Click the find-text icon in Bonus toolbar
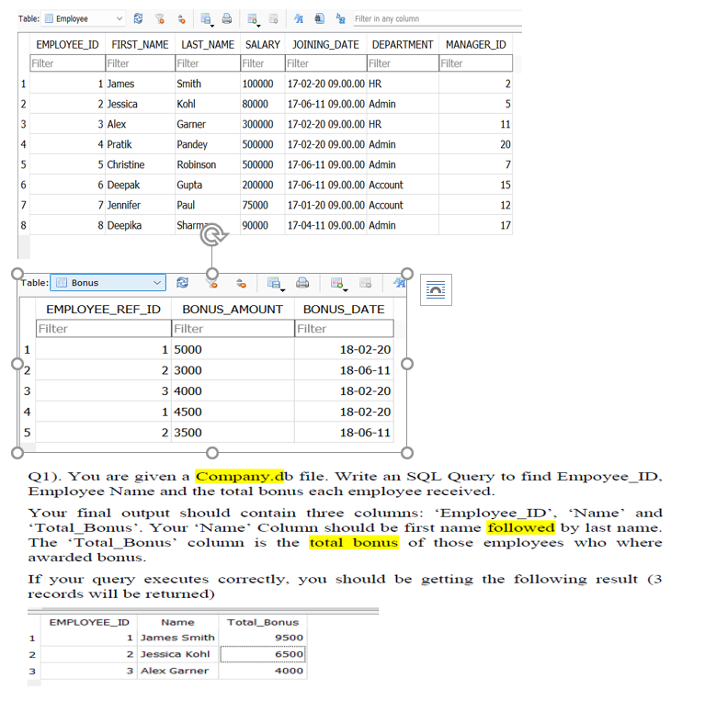Viewport: 728px width, 712px height. [x=399, y=283]
